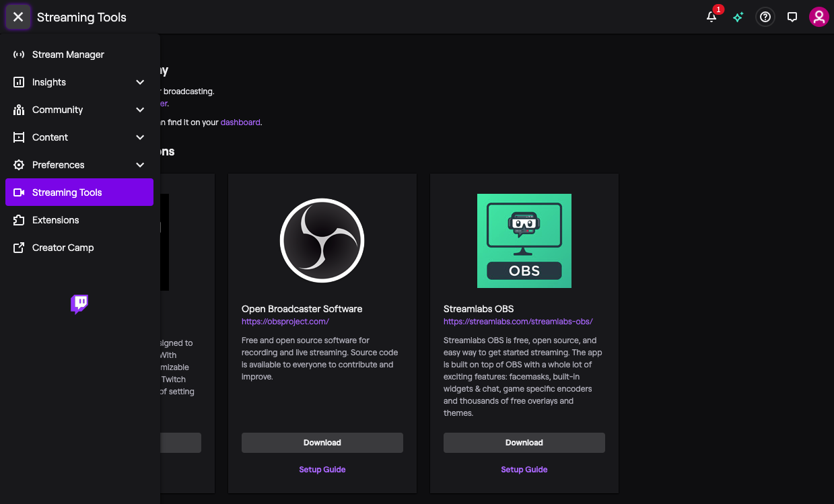The image size is (834, 504).
Task: Visit the streamlabs.com/streamlabs-obs link
Action: 518,322
